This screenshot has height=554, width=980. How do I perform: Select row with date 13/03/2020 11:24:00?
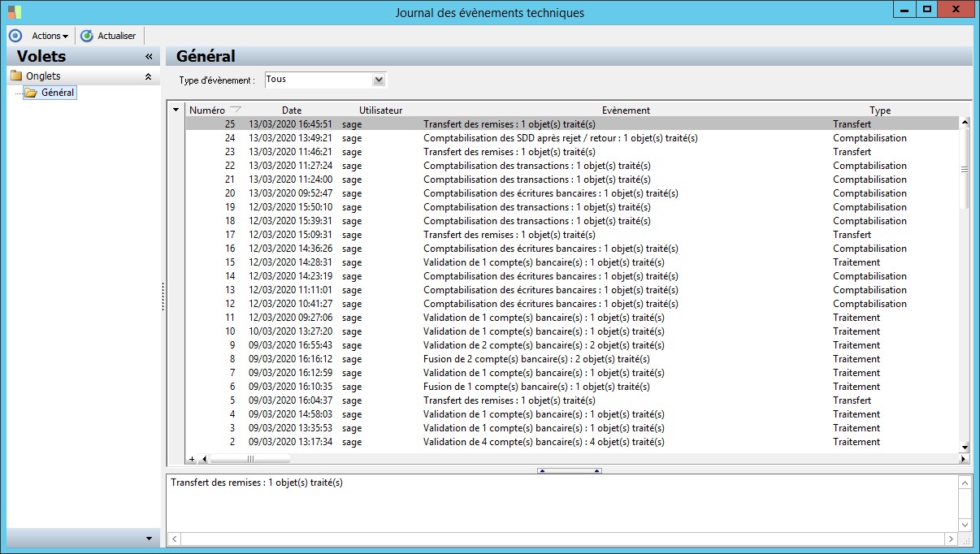pyautogui.click(x=572, y=180)
